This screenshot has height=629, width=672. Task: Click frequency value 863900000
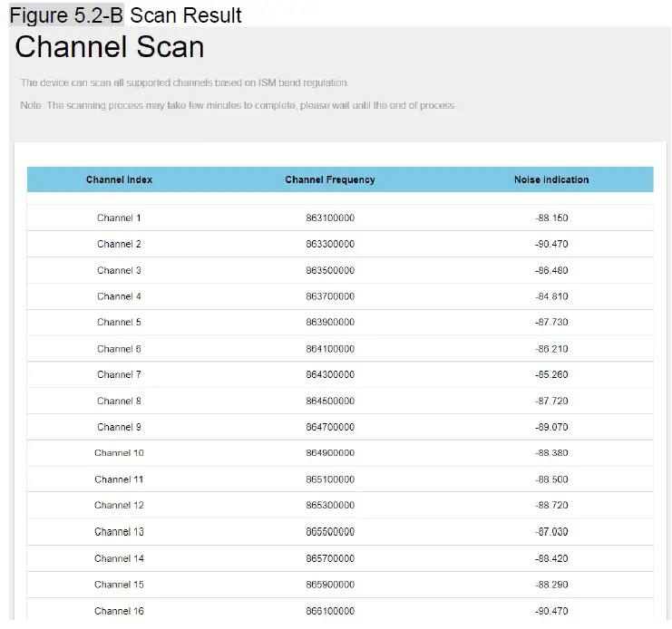[330, 322]
